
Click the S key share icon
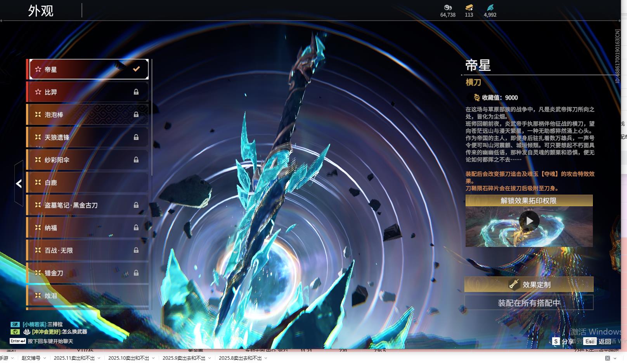pos(556,341)
